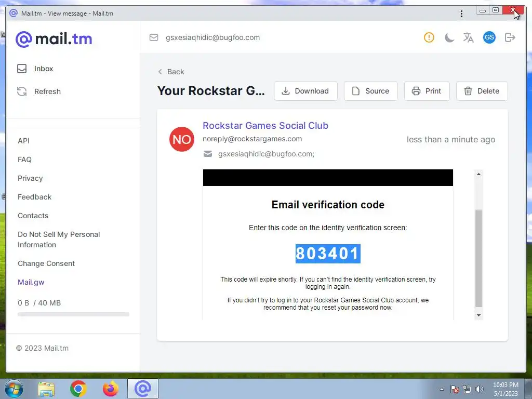The height and width of the screenshot is (399, 532).
Task: Open the language translation icon
Action: [x=468, y=37]
